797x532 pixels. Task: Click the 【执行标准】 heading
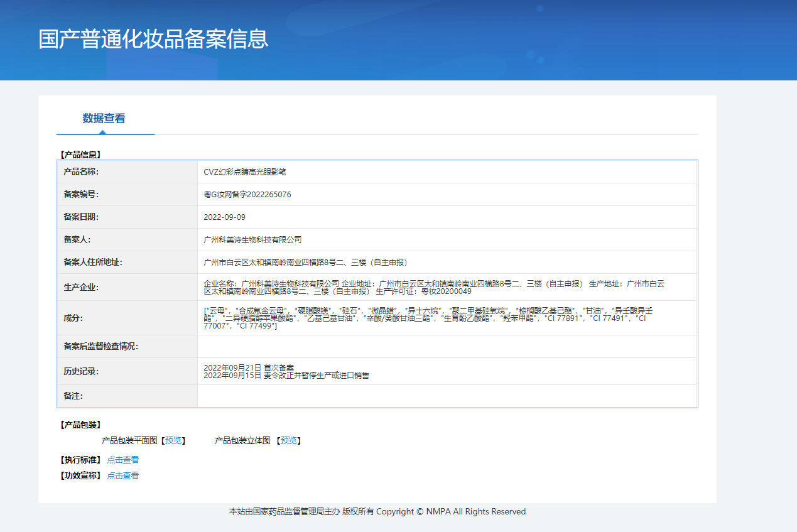[80, 460]
